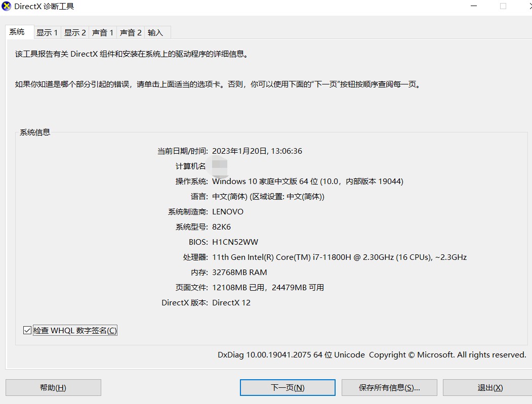Go to next page with 下一页(N)
Screen dimensions: 532x404
click(x=288, y=387)
